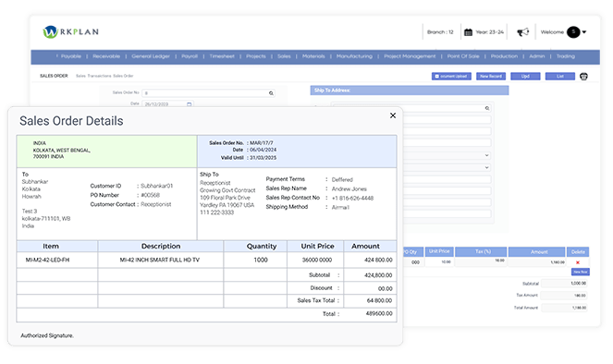This screenshot has width=613, height=364.
Task: Expand the second dropdown in Ship To Address form
Action: tap(486, 167)
